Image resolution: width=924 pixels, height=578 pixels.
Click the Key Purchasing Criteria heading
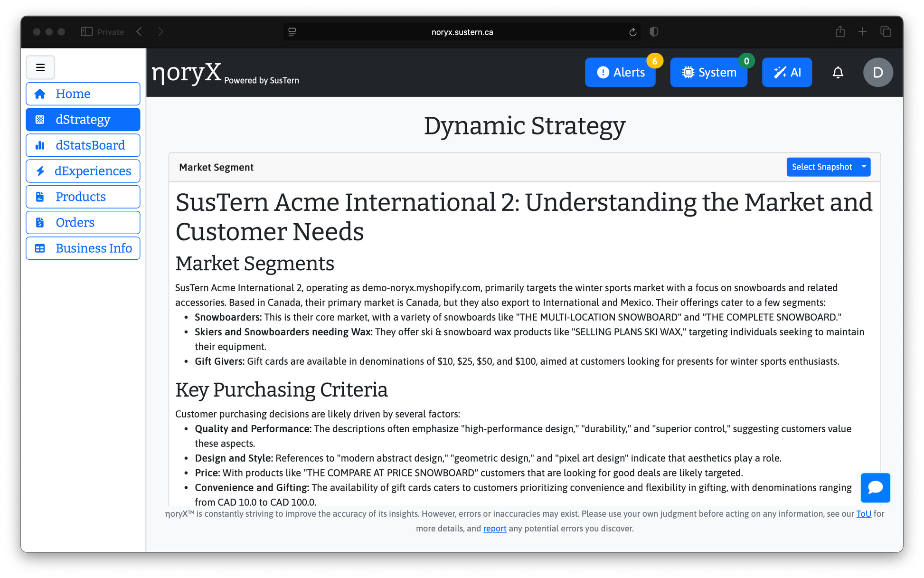281,390
